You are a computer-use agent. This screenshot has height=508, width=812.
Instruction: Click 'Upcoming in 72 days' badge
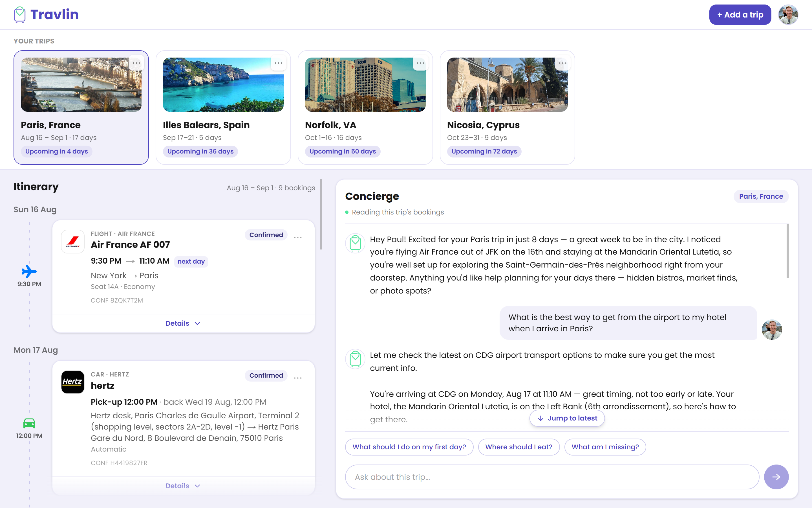pos(484,152)
